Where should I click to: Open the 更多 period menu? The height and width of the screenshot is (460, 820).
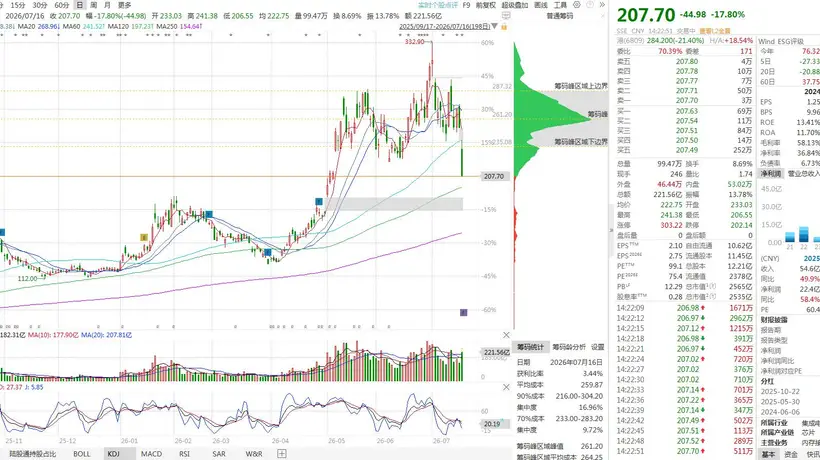pyautogui.click(x=124, y=5)
